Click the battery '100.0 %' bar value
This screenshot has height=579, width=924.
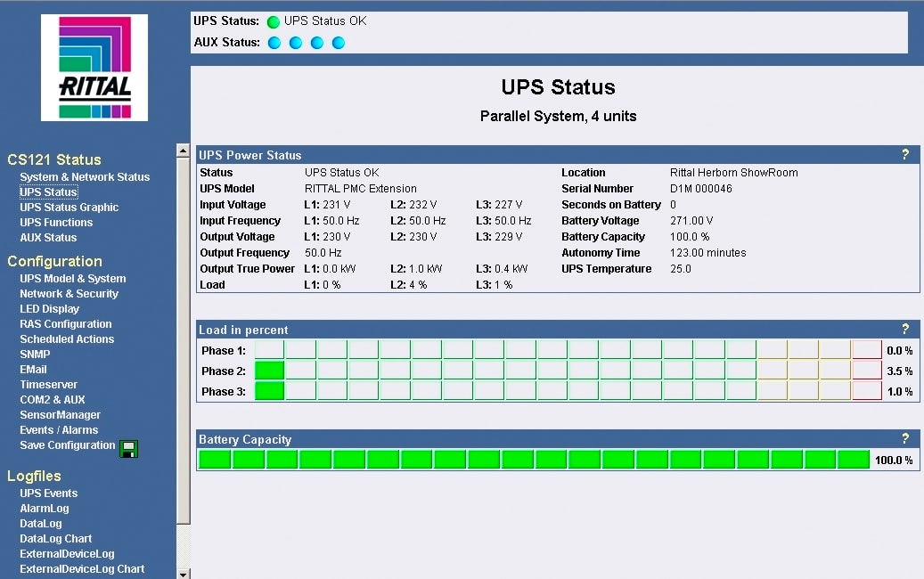(894, 460)
